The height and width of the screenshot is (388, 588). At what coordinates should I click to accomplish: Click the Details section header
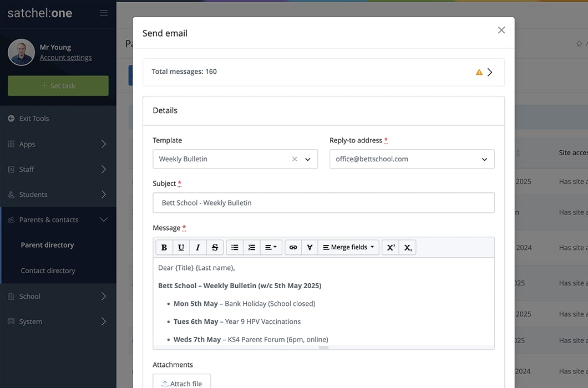323,111
